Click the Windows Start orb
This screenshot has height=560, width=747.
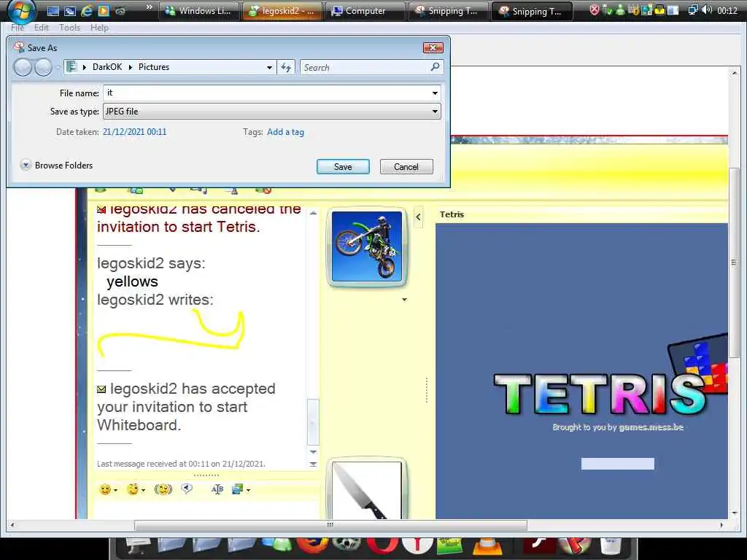pyautogui.click(x=21, y=10)
